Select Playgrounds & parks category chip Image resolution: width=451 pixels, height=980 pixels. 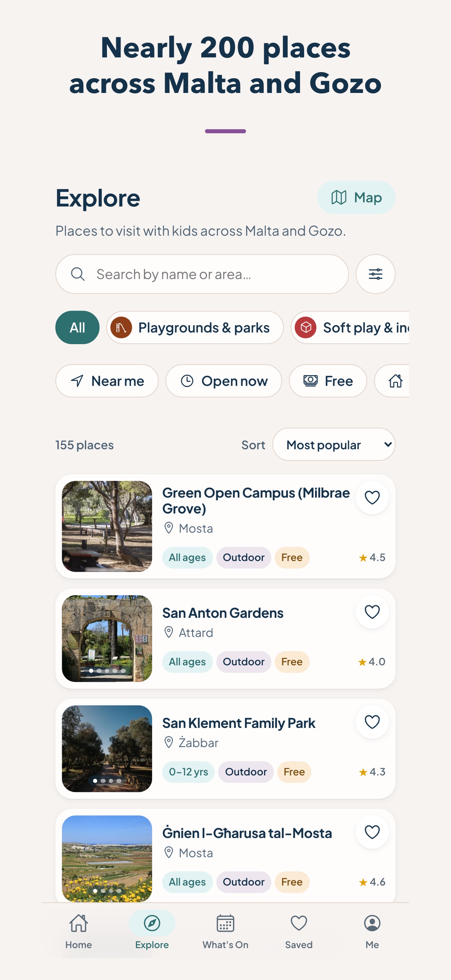click(195, 328)
